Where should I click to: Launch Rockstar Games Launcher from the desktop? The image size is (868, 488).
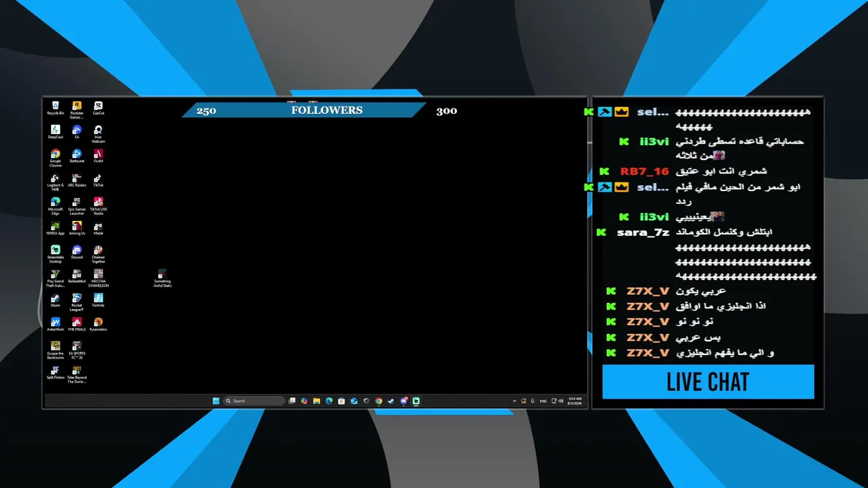point(77,110)
